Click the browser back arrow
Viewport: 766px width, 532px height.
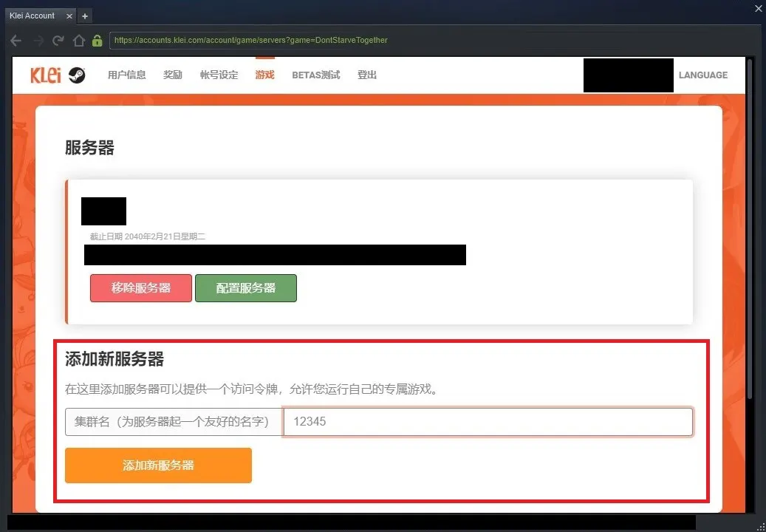[x=16, y=41]
